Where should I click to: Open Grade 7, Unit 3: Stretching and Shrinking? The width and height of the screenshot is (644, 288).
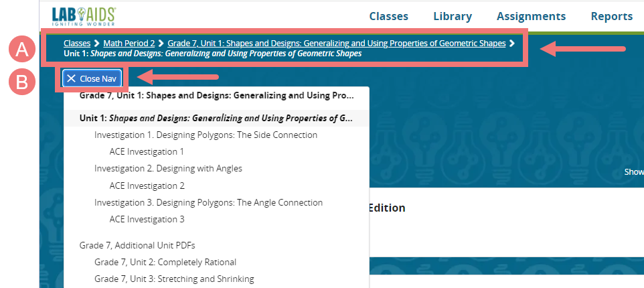(173, 279)
